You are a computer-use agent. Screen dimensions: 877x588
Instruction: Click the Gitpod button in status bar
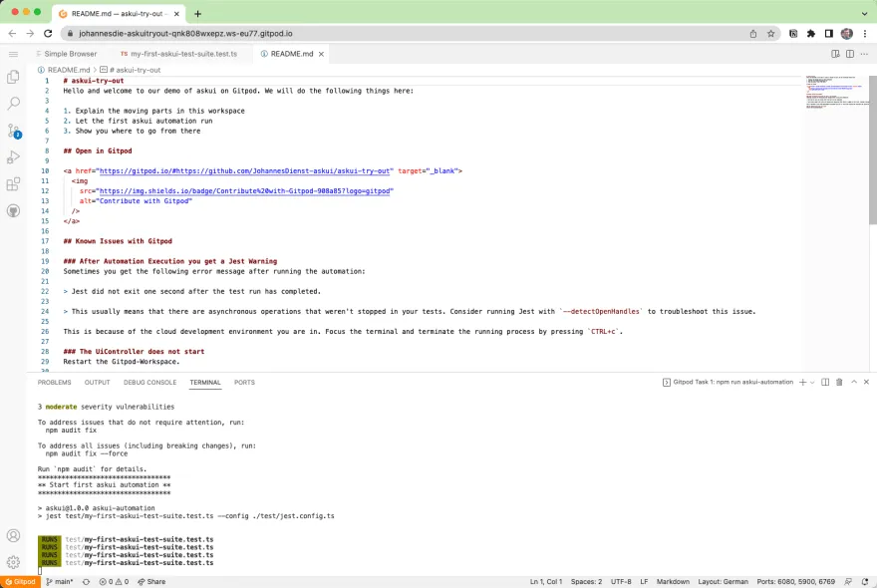(20, 582)
